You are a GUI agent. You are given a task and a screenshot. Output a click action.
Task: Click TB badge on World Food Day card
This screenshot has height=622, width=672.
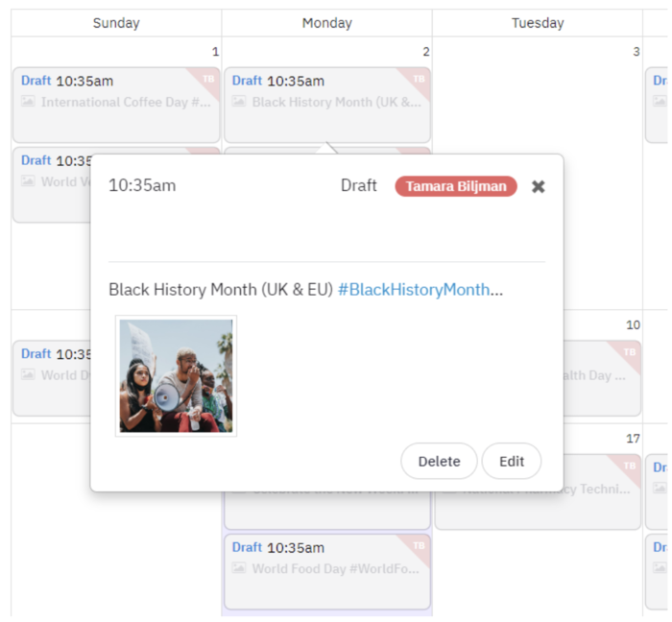(x=419, y=545)
